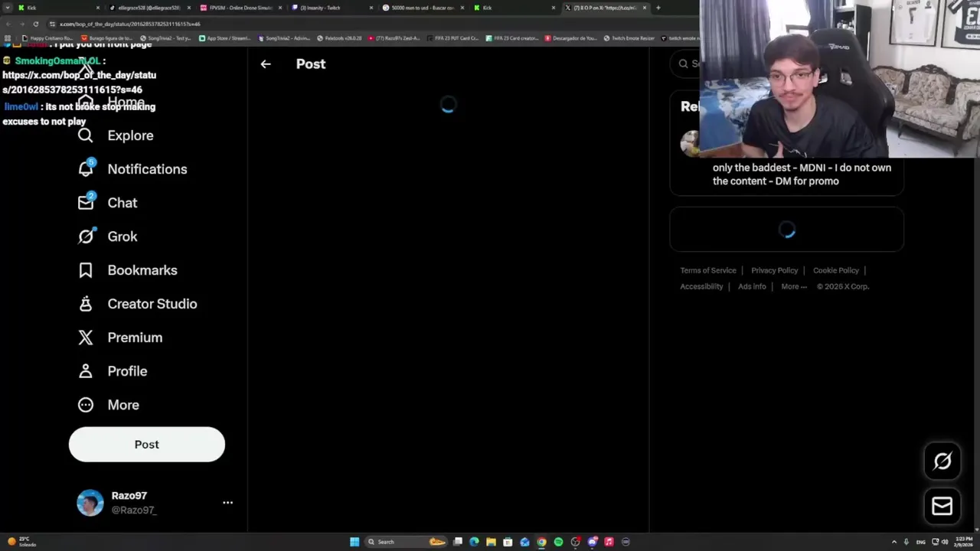Viewport: 980px width, 551px height.
Task: Open Terms of Service link
Action: click(708, 270)
